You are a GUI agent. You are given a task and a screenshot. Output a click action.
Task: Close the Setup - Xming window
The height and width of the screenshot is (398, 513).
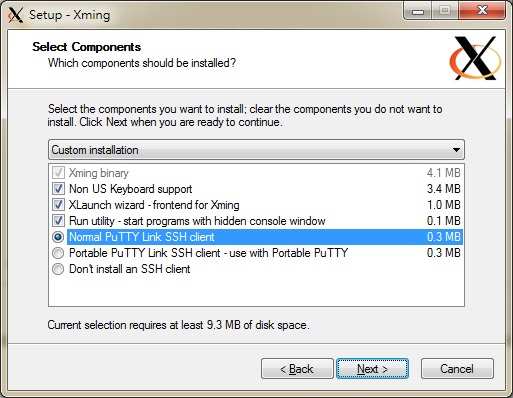[482, 11]
